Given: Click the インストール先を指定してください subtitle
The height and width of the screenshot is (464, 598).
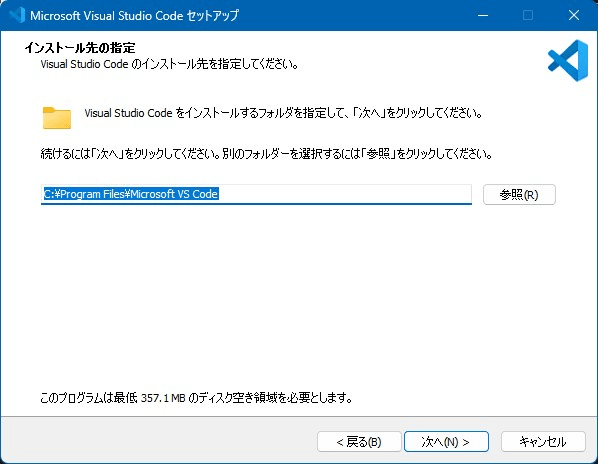Looking at the screenshot, I should click(x=169, y=64).
